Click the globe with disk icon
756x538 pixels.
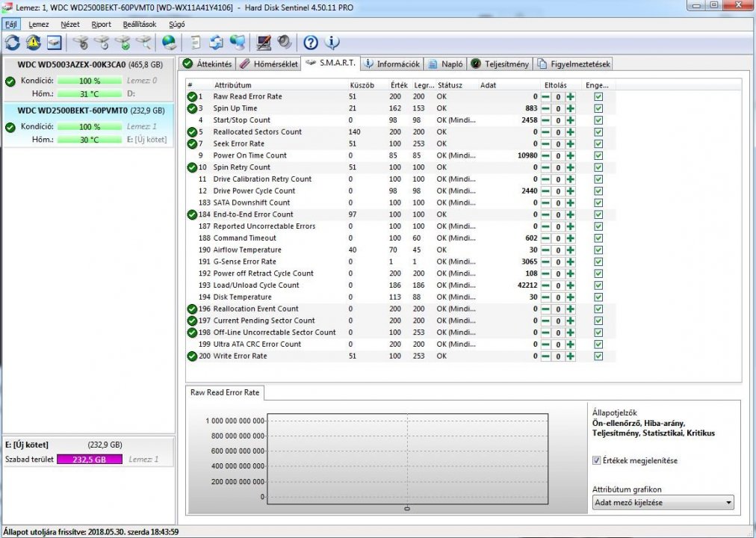[x=170, y=43]
